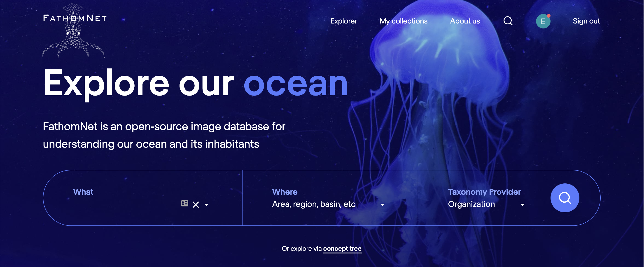Toggle the notification badge on profile
The height and width of the screenshot is (267, 644).
pos(548,15)
